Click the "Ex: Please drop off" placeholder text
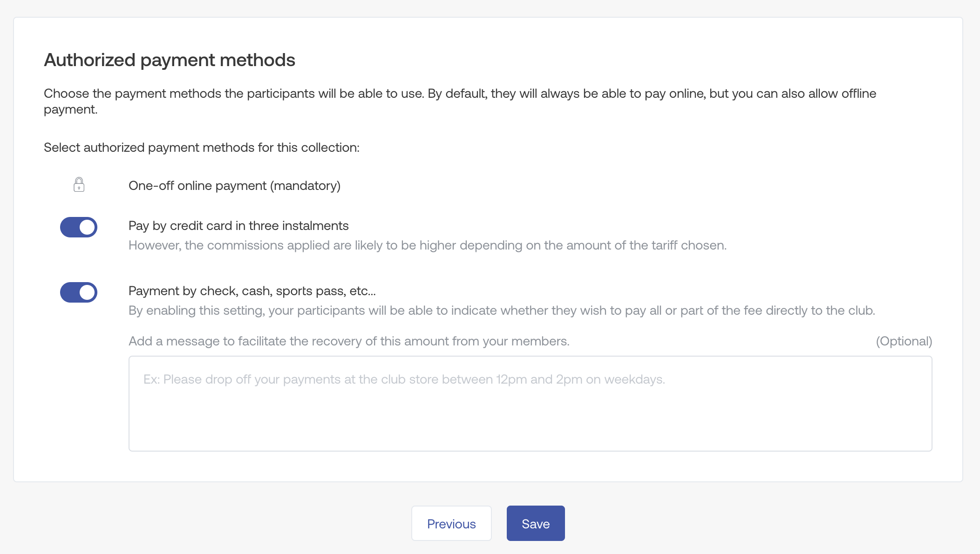This screenshot has height=554, width=980. point(404,379)
